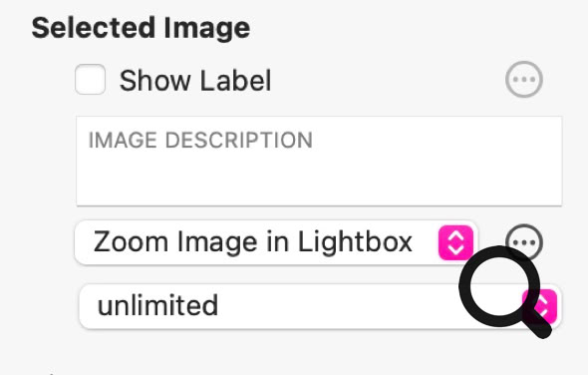Viewport: 588px width, 375px height.
Task: Click the three dots inside the top gray circle
Action: (x=524, y=79)
